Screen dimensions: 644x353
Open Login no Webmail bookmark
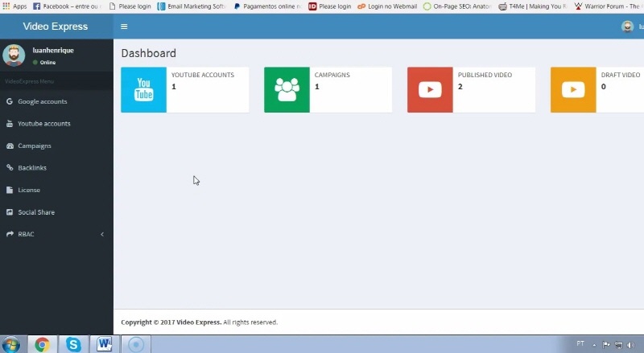coord(387,6)
